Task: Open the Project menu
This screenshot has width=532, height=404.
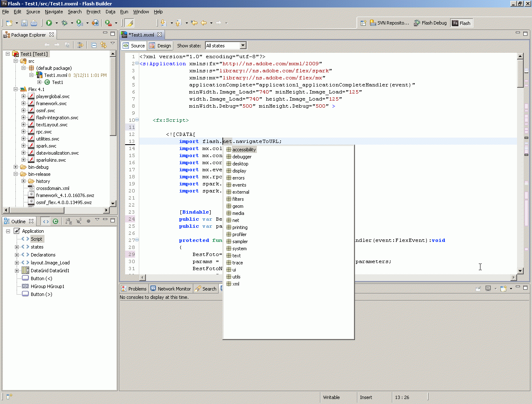Action: [x=94, y=12]
